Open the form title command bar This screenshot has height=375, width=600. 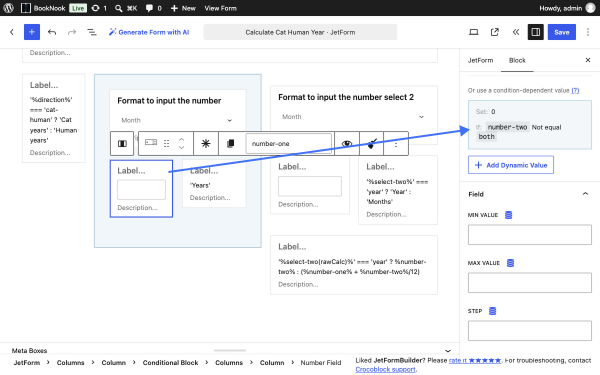[x=300, y=32]
